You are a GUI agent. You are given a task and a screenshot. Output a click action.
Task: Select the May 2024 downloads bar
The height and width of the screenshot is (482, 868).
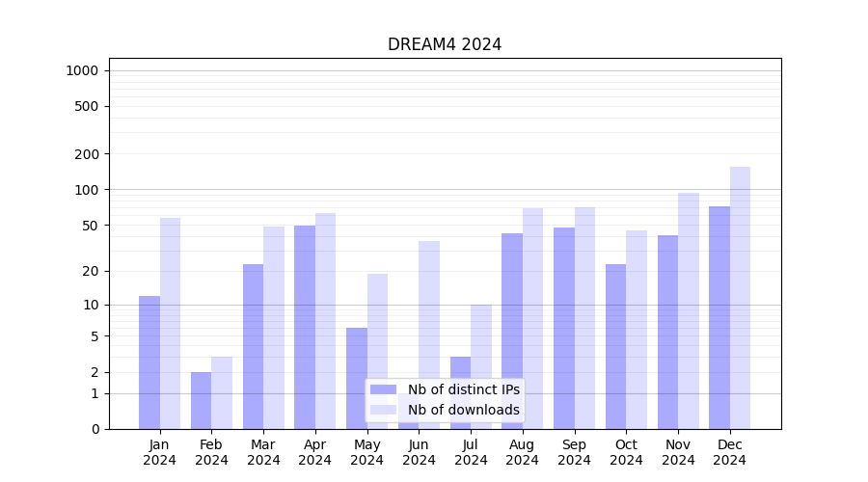pos(377,328)
